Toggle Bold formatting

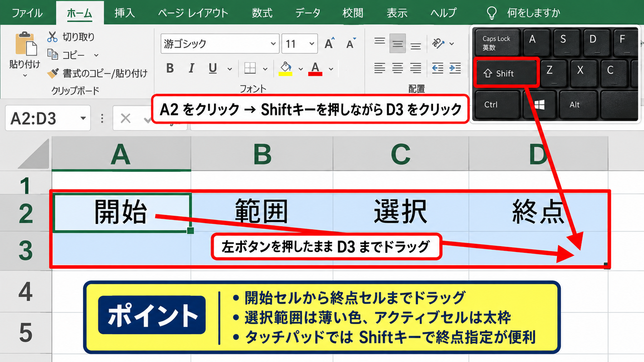click(170, 68)
